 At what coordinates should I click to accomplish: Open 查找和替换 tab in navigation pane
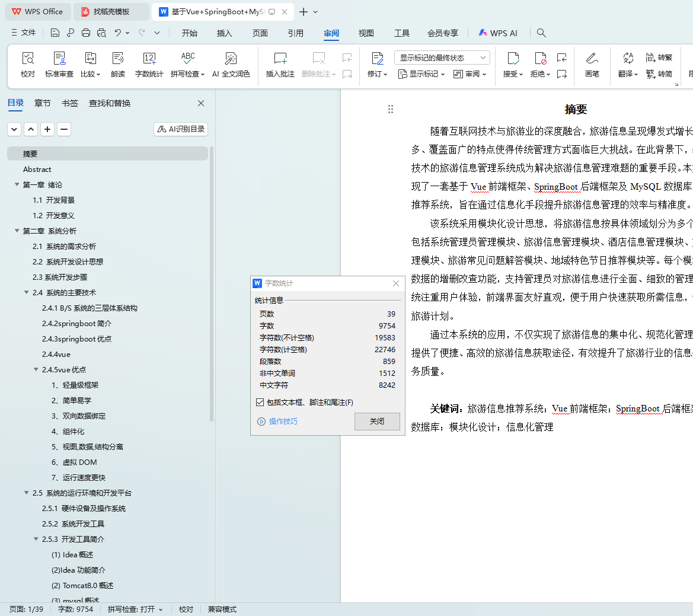[x=110, y=103]
